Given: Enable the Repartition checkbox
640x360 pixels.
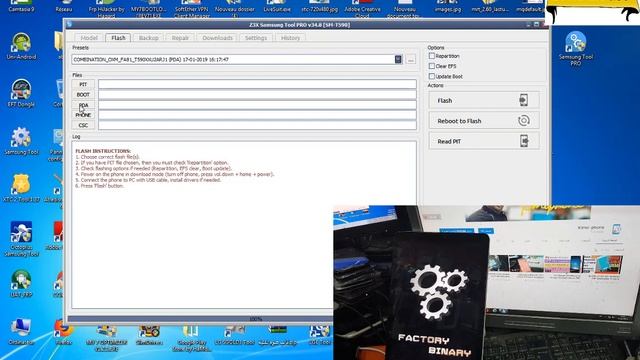Looking at the screenshot, I should click(x=431, y=56).
